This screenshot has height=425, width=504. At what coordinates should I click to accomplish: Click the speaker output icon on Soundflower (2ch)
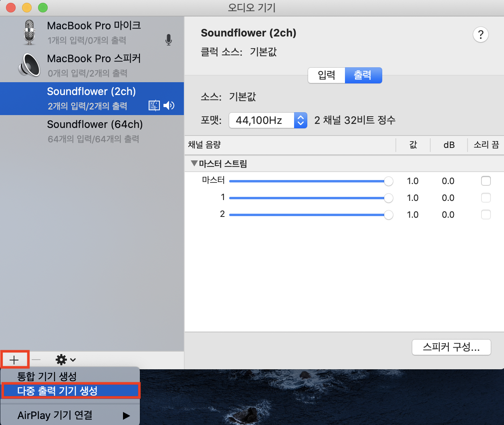(x=169, y=105)
